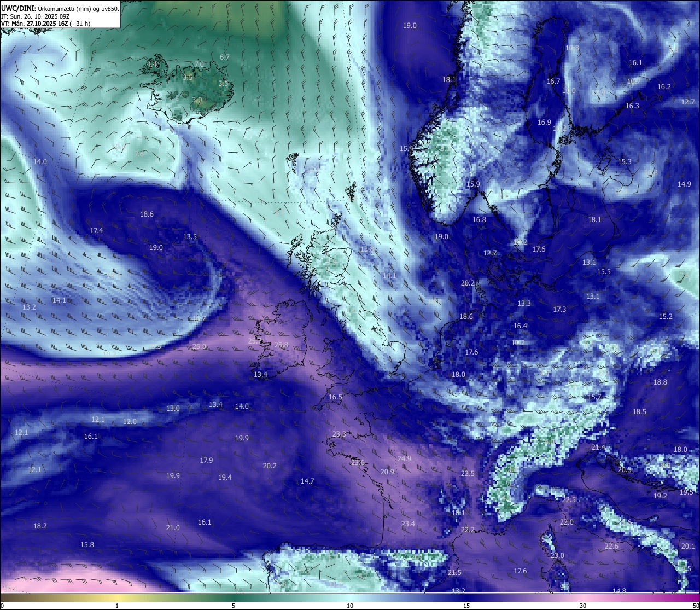Click the 15.8 map value
This screenshot has height=610, width=700.
tap(87, 544)
